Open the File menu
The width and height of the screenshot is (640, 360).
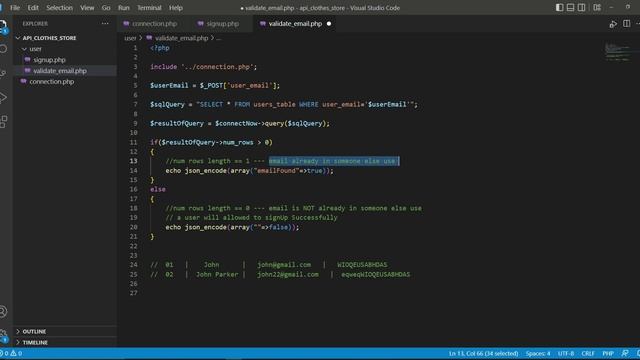coord(15,8)
